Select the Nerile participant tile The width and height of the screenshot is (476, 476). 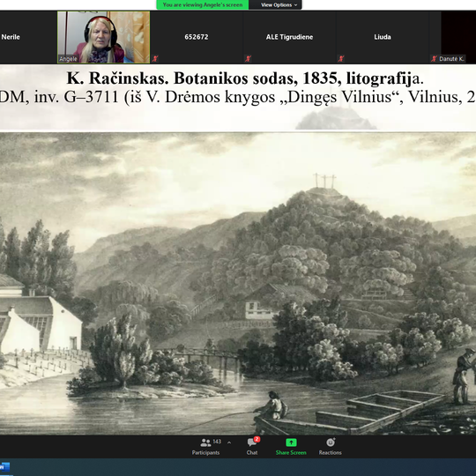(x=28, y=37)
